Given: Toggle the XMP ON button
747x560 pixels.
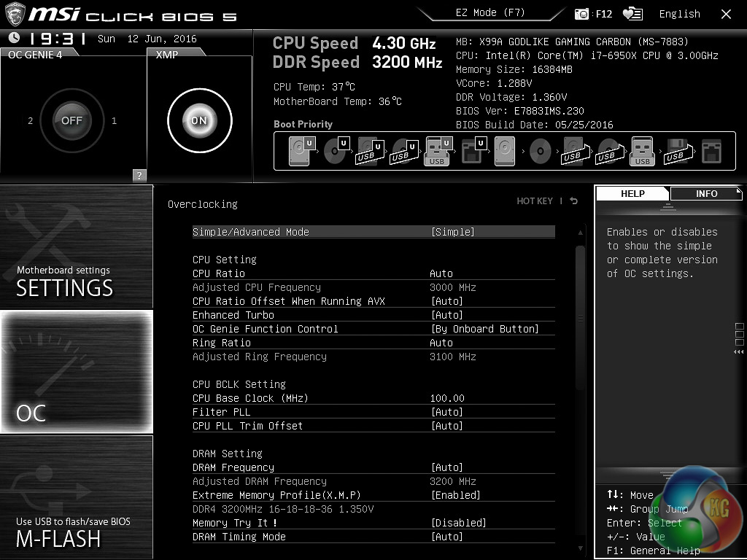Looking at the screenshot, I should point(199,120).
